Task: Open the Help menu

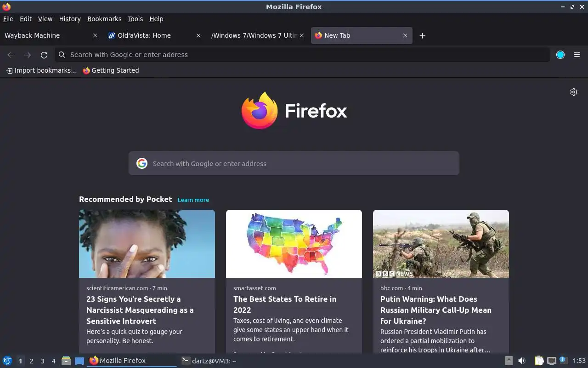Action: pyautogui.click(x=156, y=19)
